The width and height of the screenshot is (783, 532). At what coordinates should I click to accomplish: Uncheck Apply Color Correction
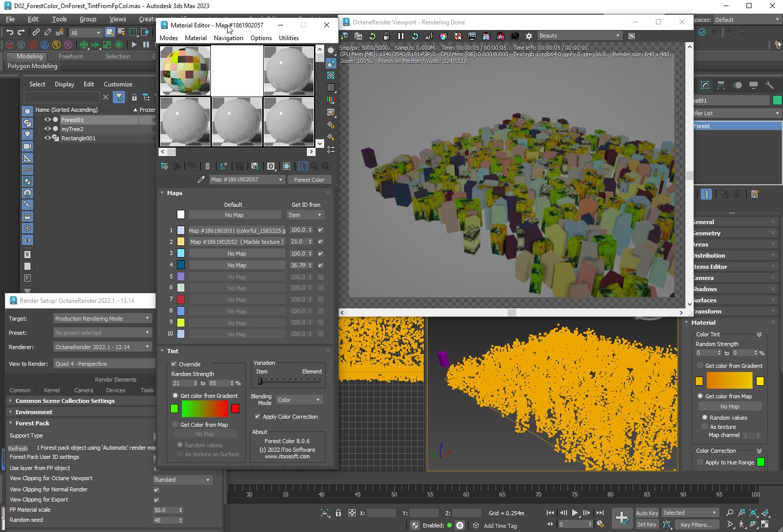click(x=258, y=417)
